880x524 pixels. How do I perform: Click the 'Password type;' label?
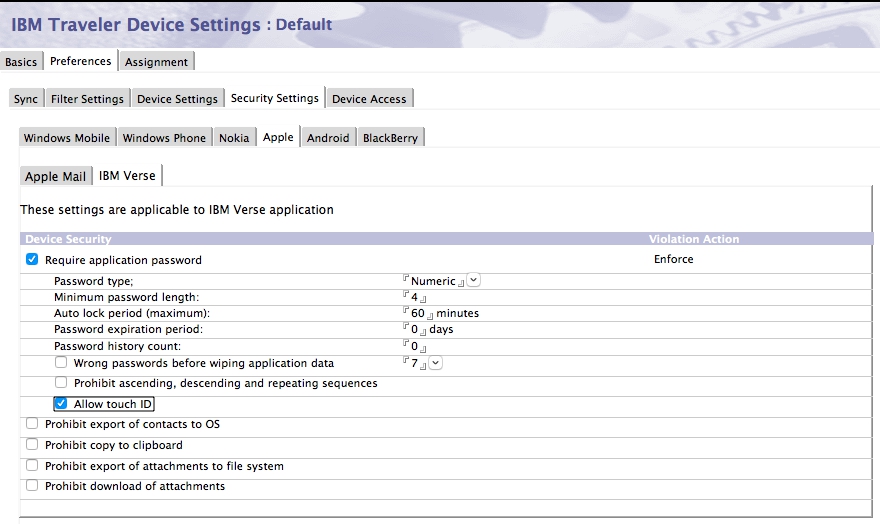(x=94, y=281)
